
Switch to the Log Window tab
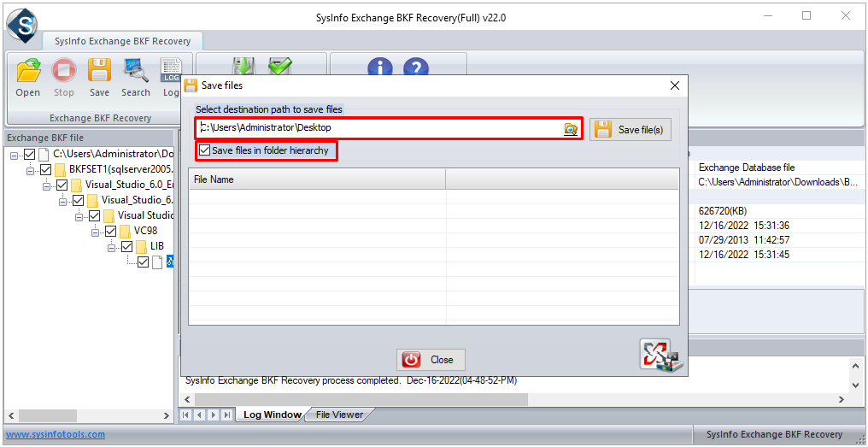(x=272, y=415)
